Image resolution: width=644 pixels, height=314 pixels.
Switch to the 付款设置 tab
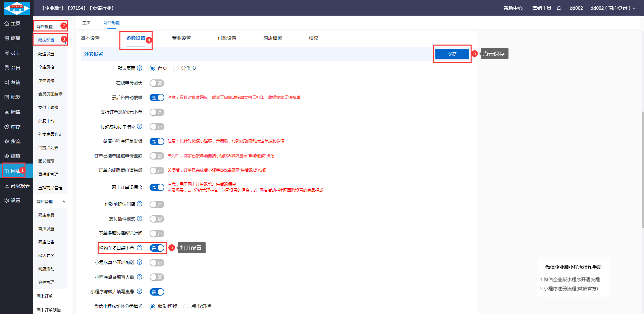click(227, 38)
